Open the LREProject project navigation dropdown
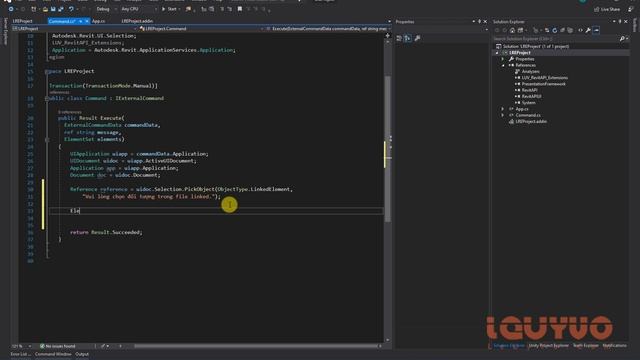640x360 pixels. [x=74, y=29]
